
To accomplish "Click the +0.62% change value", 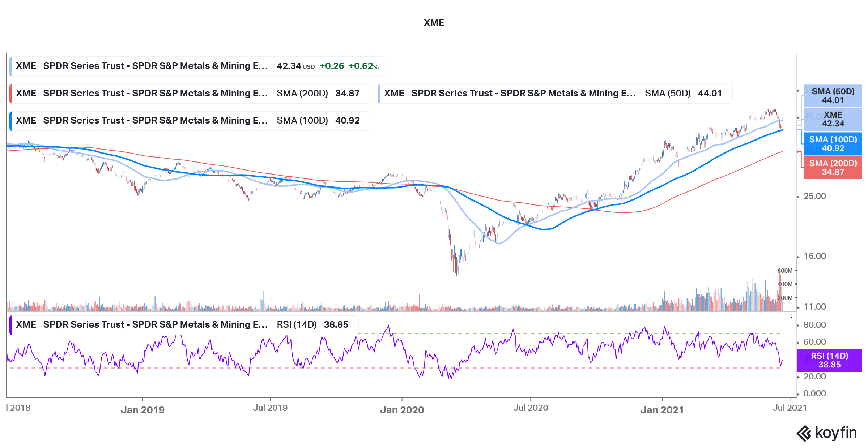I will pos(363,66).
